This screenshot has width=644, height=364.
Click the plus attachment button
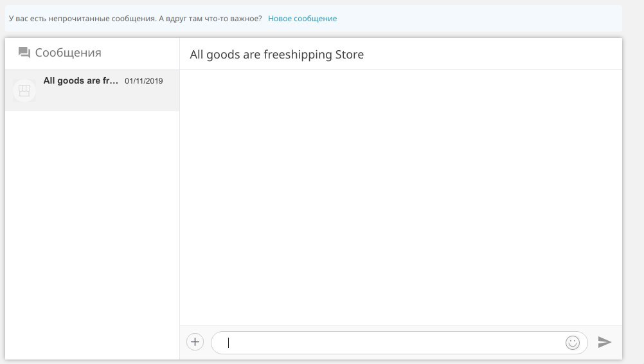click(195, 342)
